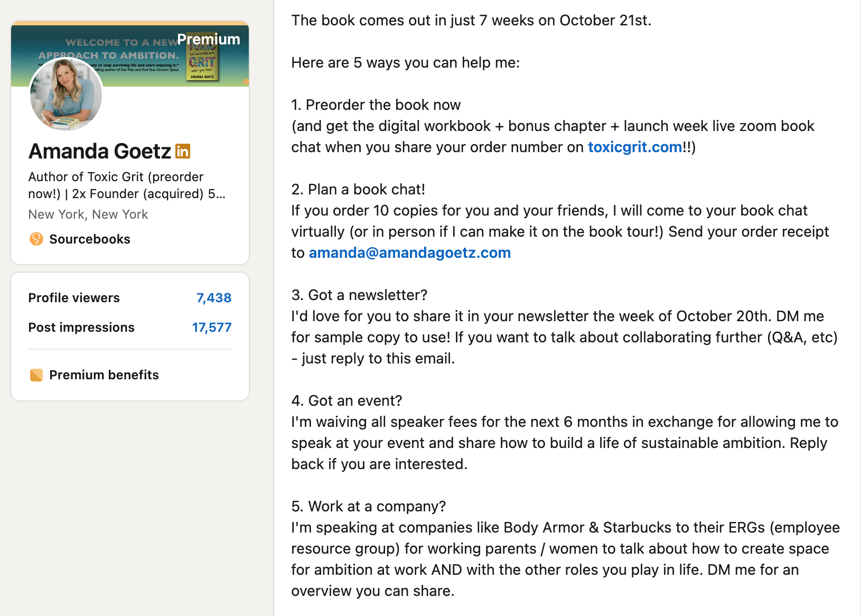The image size is (861, 616).
Task: View the 17,577 post impressions count
Action: coord(212,328)
